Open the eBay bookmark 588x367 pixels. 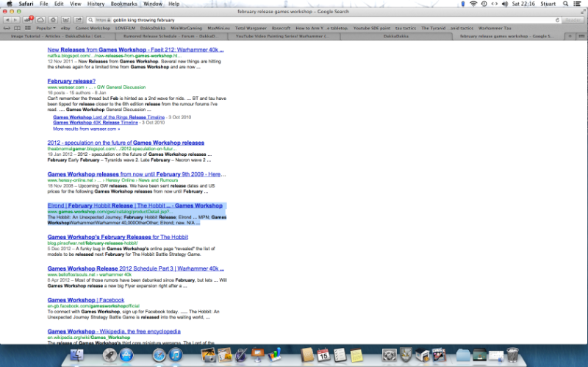click(x=65, y=28)
